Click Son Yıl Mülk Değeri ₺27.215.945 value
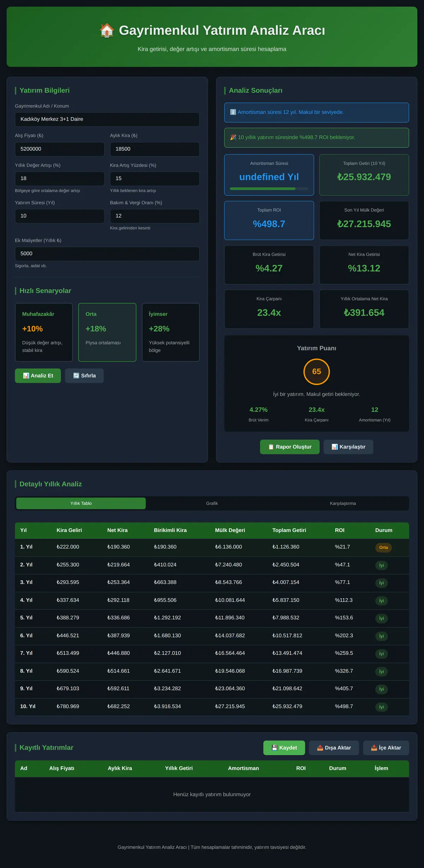This screenshot has width=424, height=868. (x=364, y=224)
